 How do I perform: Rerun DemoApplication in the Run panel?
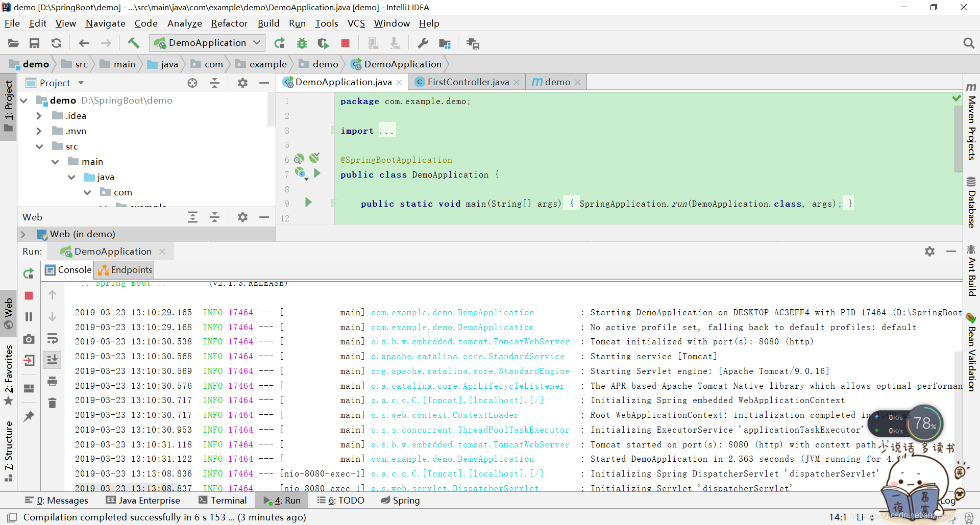[29, 273]
